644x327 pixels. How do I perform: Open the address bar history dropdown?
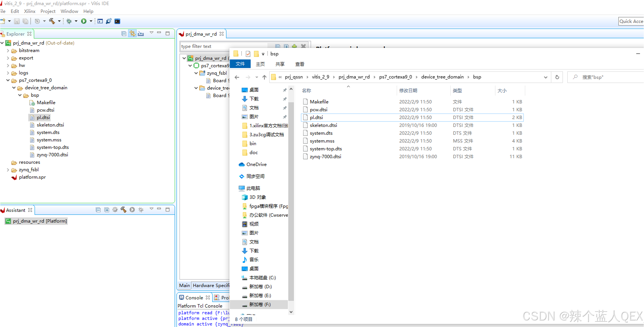(x=545, y=77)
